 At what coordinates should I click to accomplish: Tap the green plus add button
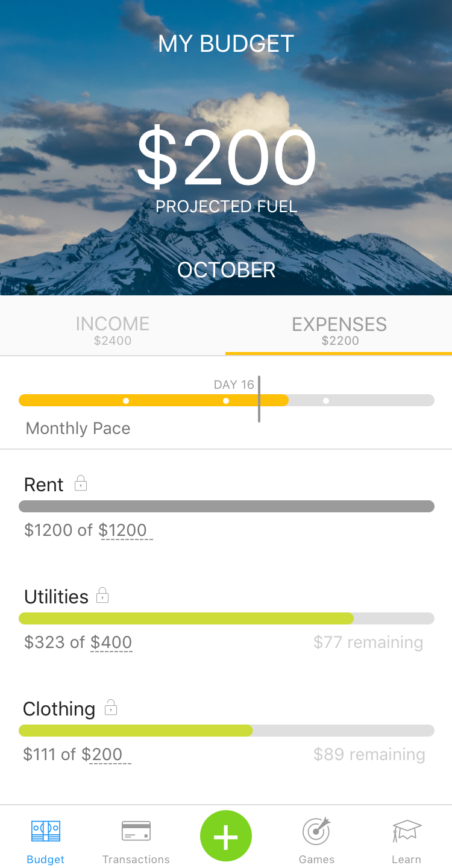pos(226,836)
